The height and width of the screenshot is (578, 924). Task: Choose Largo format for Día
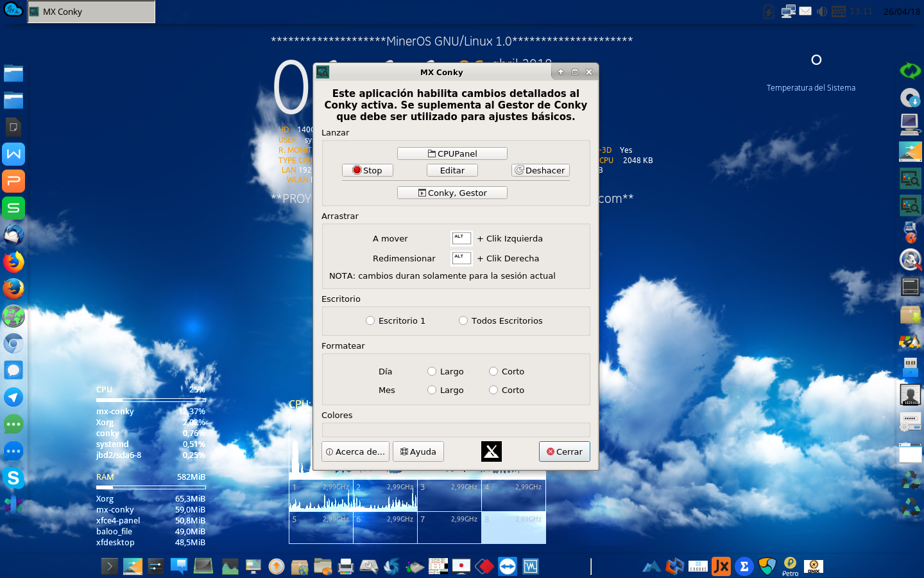click(x=432, y=371)
